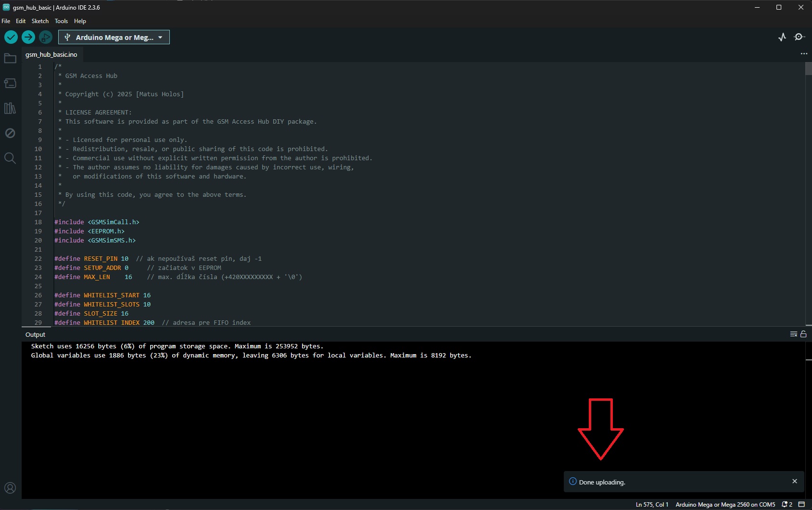Click the 'Done uploading.' notification text
The height and width of the screenshot is (510, 812).
[x=602, y=482]
